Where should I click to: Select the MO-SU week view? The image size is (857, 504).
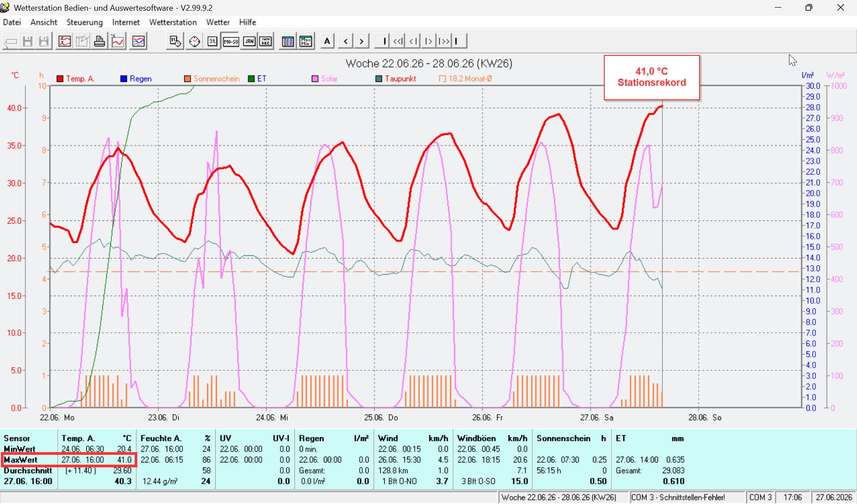click(231, 42)
